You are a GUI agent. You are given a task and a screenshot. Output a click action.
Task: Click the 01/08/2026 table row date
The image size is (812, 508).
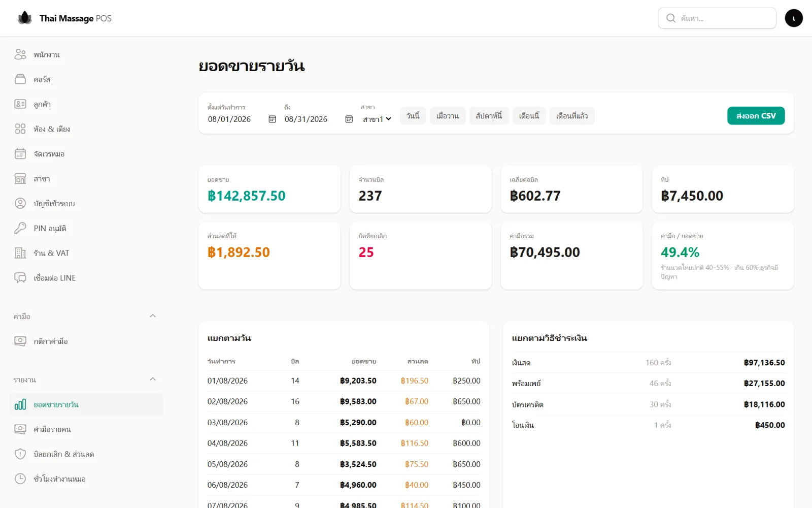click(227, 381)
